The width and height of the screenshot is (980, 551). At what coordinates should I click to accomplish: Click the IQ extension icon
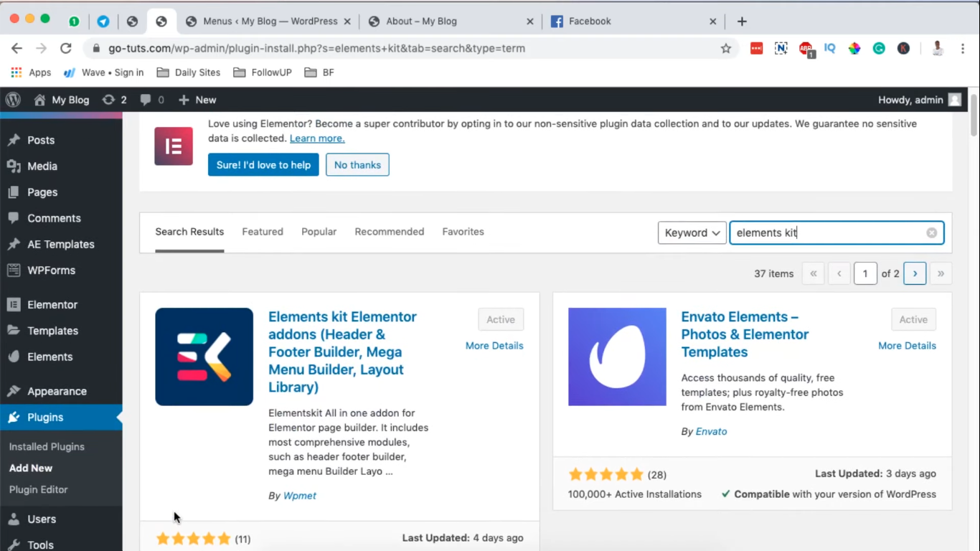pos(830,48)
